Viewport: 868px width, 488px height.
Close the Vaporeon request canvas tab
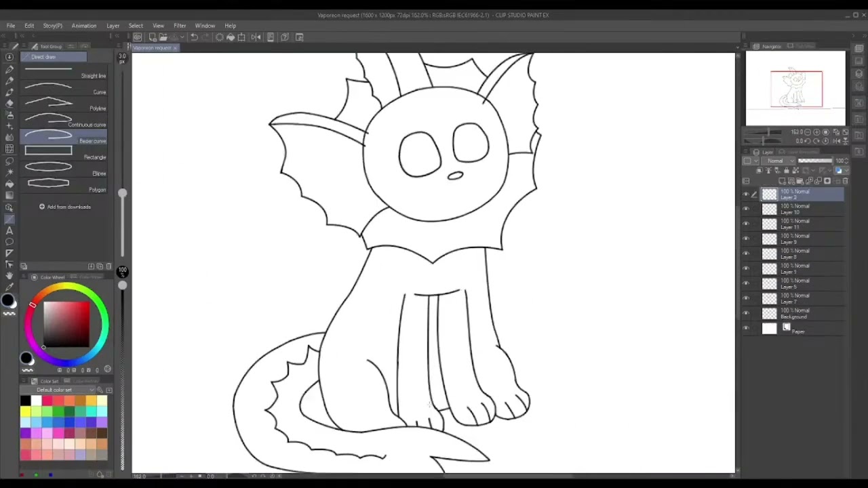coord(175,48)
